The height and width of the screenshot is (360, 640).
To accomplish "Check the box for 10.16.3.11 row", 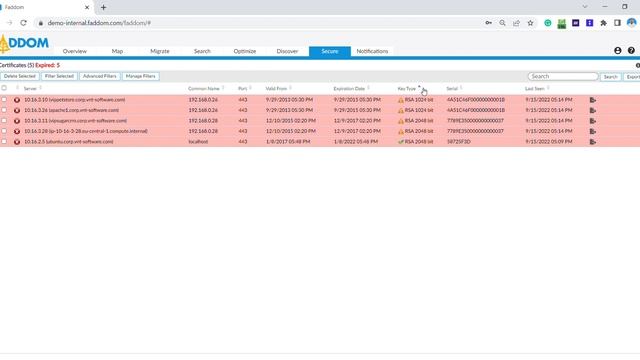I will [x=4, y=121].
